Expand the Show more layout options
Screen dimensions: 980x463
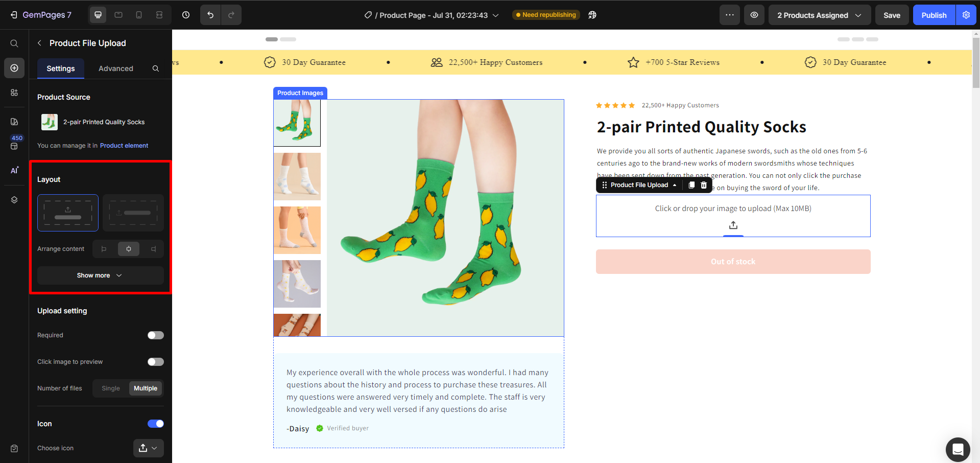[x=100, y=275]
